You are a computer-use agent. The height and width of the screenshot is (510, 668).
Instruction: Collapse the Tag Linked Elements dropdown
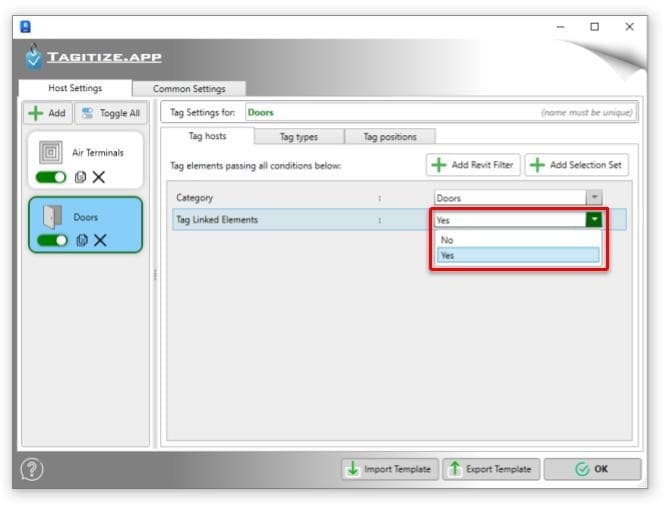point(594,220)
